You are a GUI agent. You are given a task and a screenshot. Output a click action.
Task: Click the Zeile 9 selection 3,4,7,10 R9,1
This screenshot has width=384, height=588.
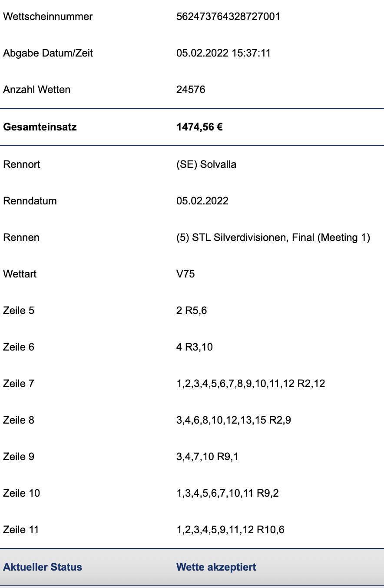[208, 457]
